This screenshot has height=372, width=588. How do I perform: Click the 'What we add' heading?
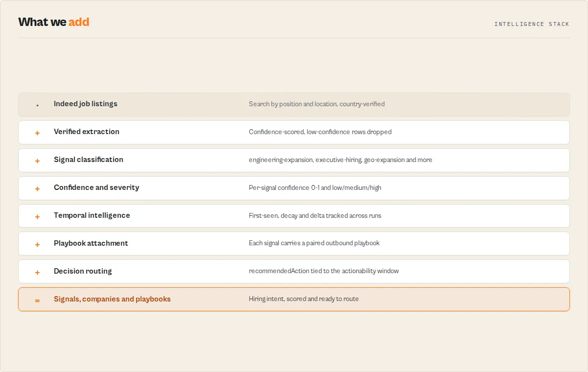[x=54, y=22]
